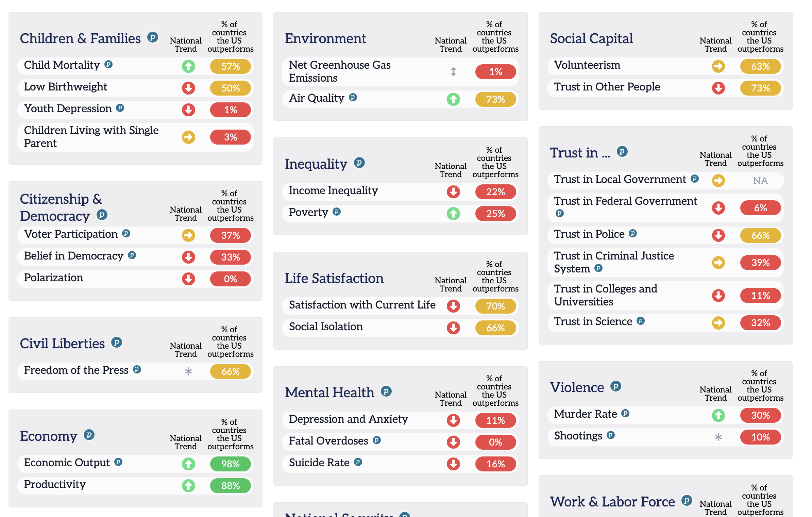Image resolution: width=812 pixels, height=517 pixels.
Task: Open the info icon next to Youth Depression
Action: click(x=120, y=108)
